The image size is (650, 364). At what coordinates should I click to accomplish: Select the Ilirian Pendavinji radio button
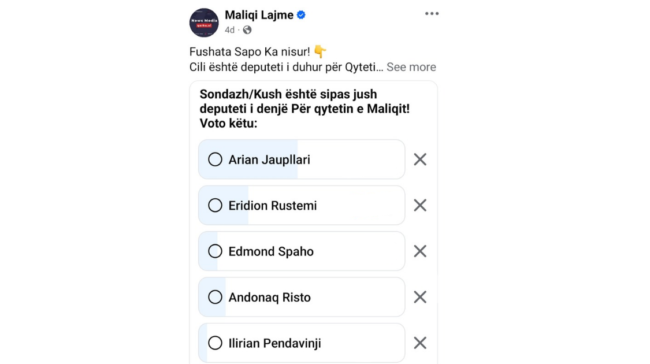pyautogui.click(x=215, y=343)
